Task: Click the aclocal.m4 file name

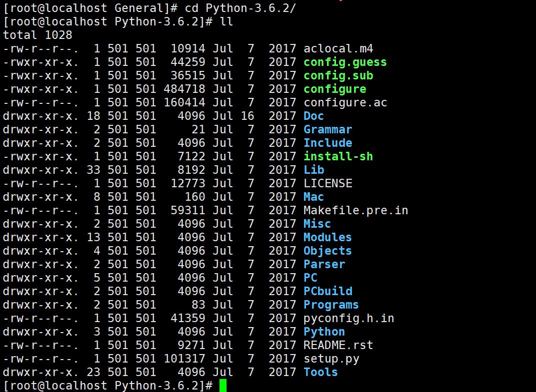Action: coord(338,48)
